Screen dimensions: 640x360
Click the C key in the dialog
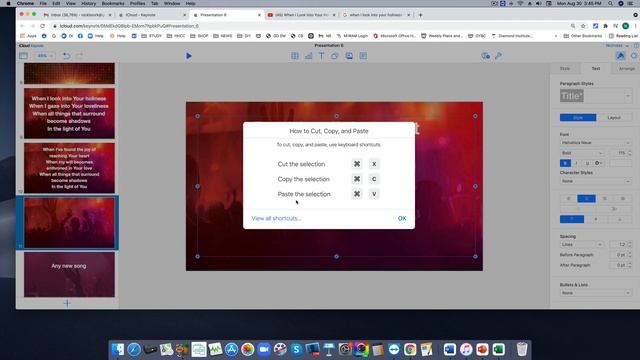coord(374,179)
